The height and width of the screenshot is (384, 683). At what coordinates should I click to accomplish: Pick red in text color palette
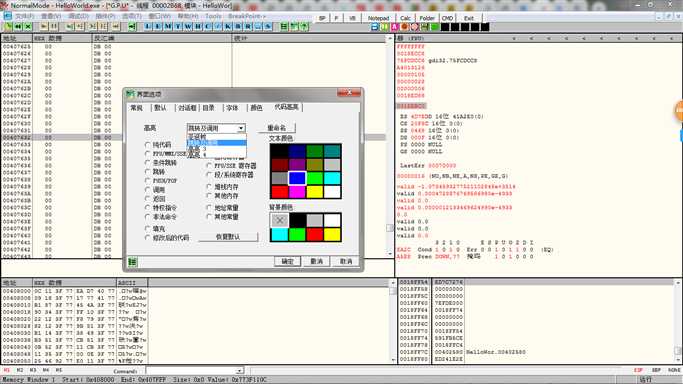click(279, 191)
